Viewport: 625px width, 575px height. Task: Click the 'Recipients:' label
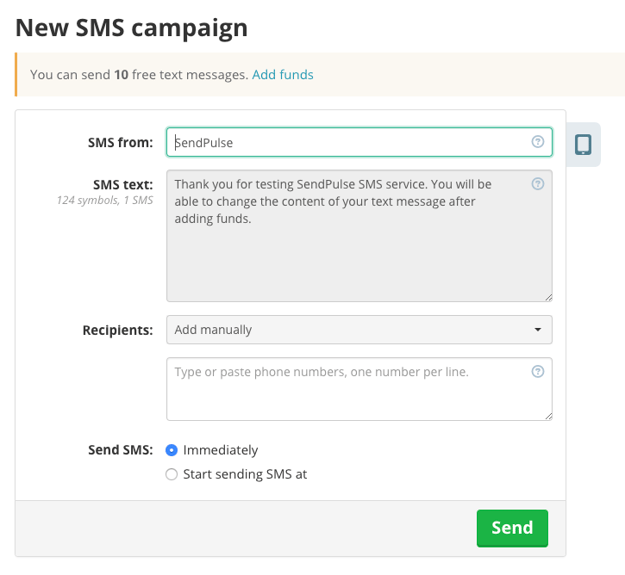tap(117, 329)
